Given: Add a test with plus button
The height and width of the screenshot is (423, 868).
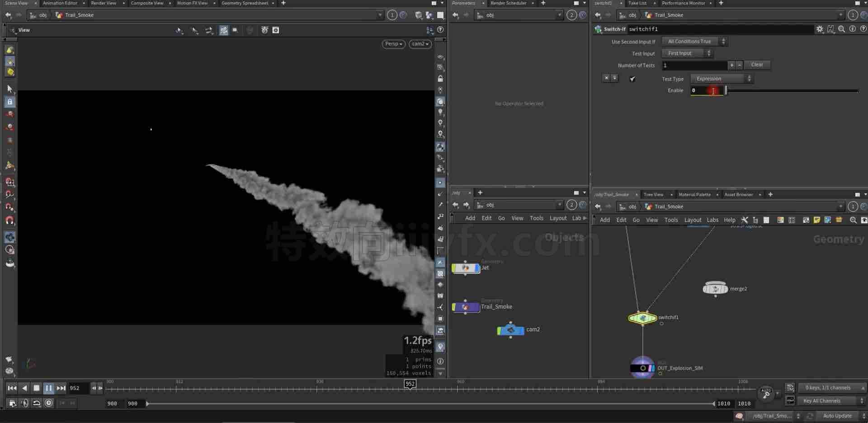Looking at the screenshot, I should pos(731,66).
